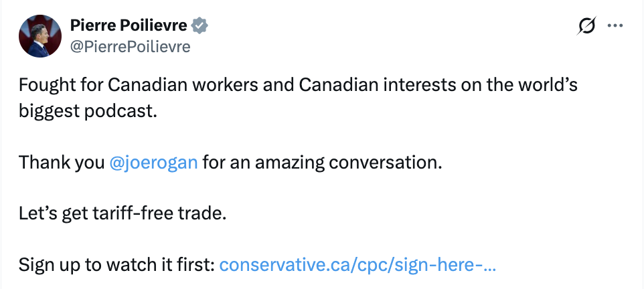Screen dimensions: 644x289
Task: Follow the conservative.ca sign-up link
Action: pos(357,265)
